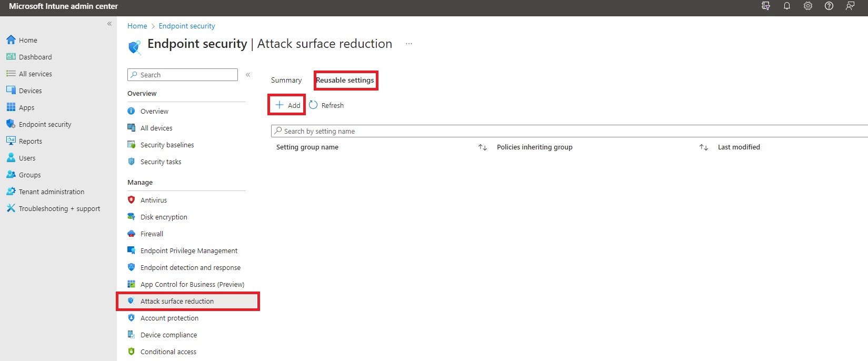The height and width of the screenshot is (361, 868).
Task: Focus the Endpoint security menu search box
Action: point(183,75)
